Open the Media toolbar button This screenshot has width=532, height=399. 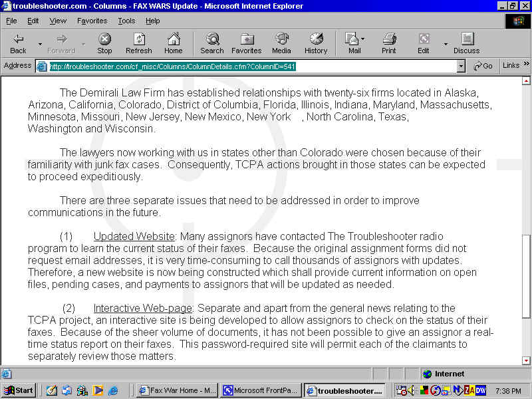(281, 43)
